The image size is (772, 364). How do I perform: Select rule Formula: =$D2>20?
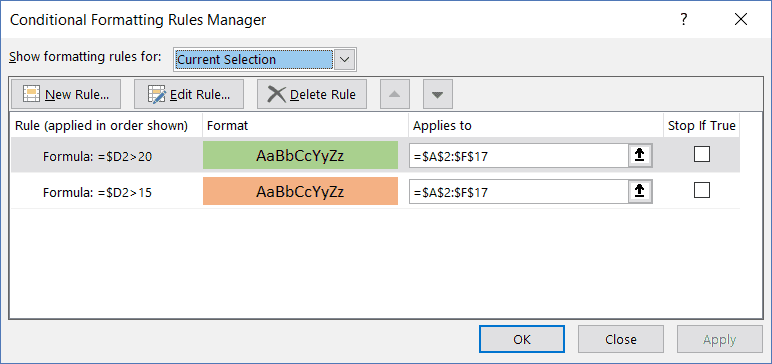pyautogui.click(x=97, y=157)
